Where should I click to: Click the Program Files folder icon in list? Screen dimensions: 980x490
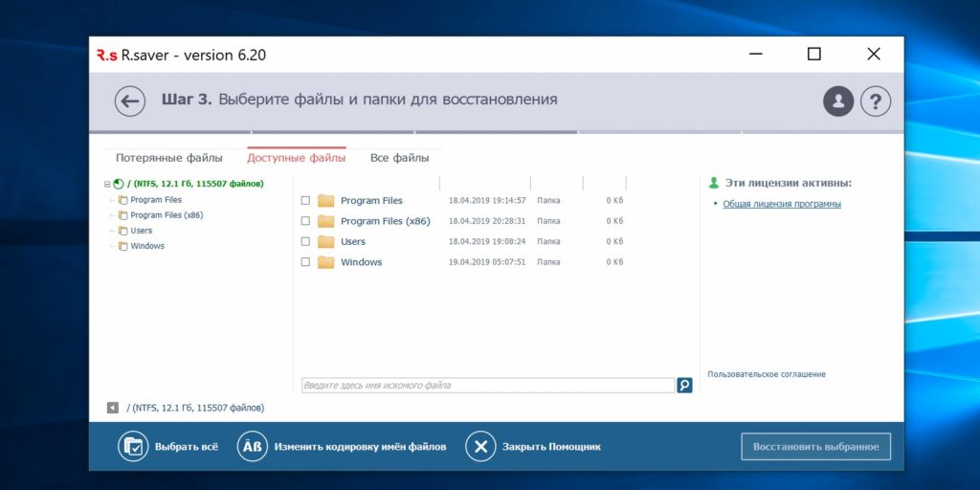coord(325,201)
